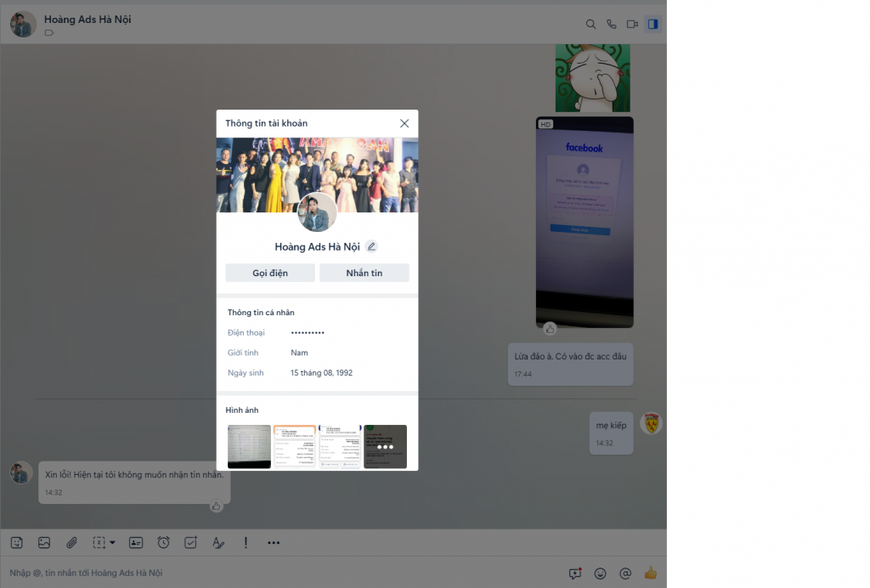Send a quick thumbs-up like
The width and height of the screenshot is (870, 588).
651,573
